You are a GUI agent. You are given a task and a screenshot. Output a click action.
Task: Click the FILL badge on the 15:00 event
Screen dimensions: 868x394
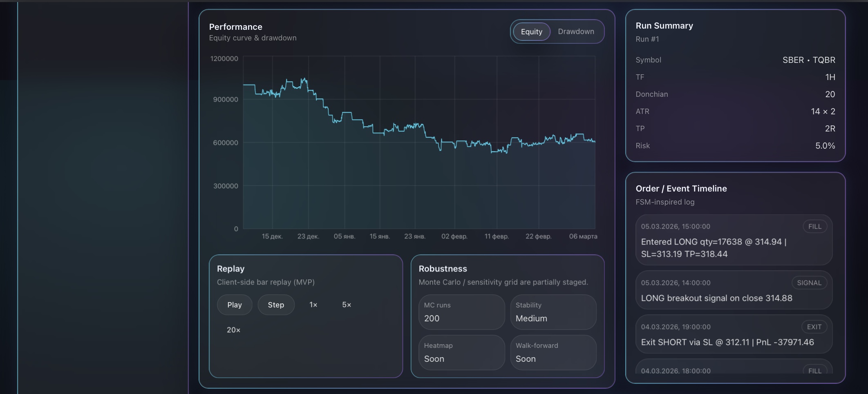[x=814, y=226]
